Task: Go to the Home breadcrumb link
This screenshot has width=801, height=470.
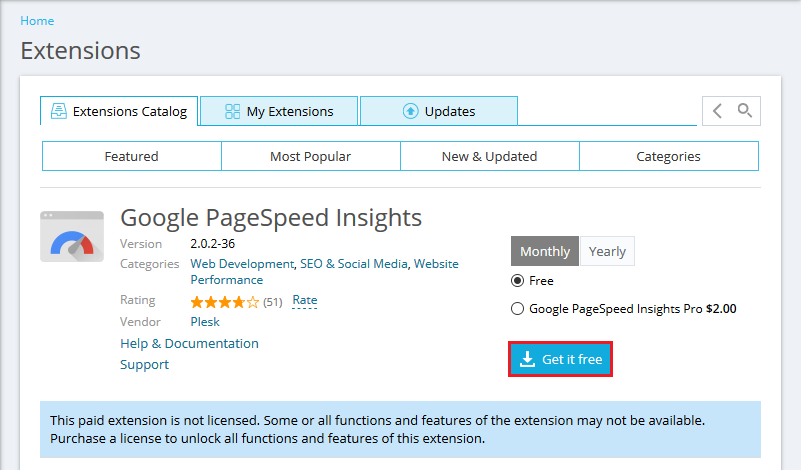Action: (37, 20)
